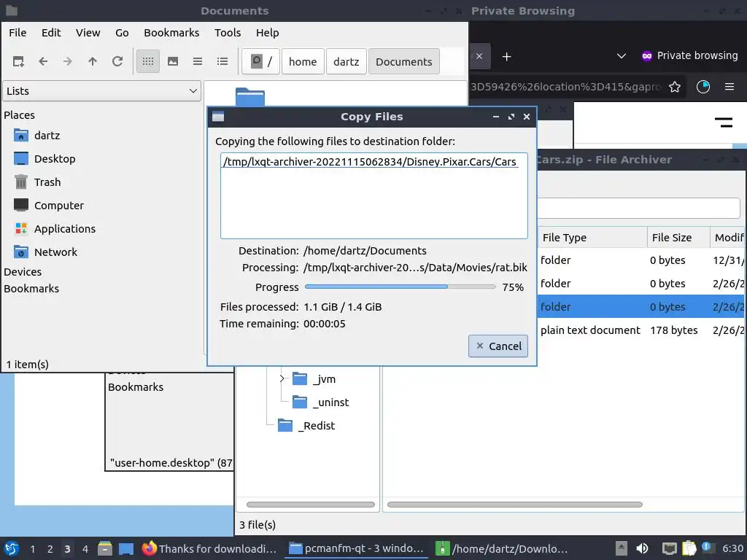Image resolution: width=747 pixels, height=560 pixels.
Task: Go up to parent folder
Action: 93,61
